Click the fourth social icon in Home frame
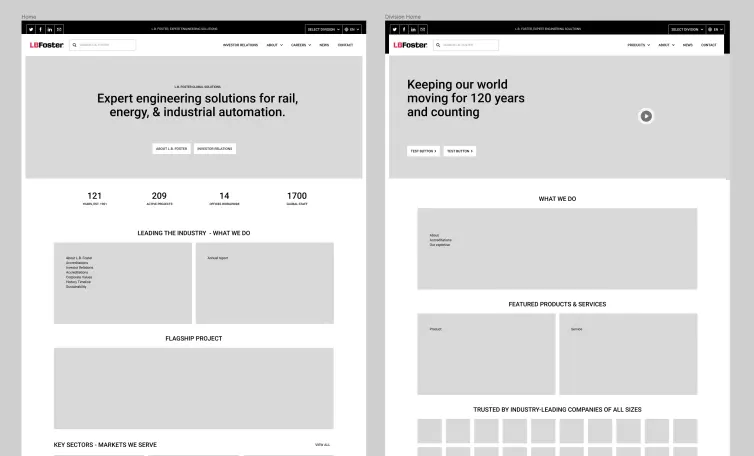Viewport: 754px width, 456px height. point(59,29)
